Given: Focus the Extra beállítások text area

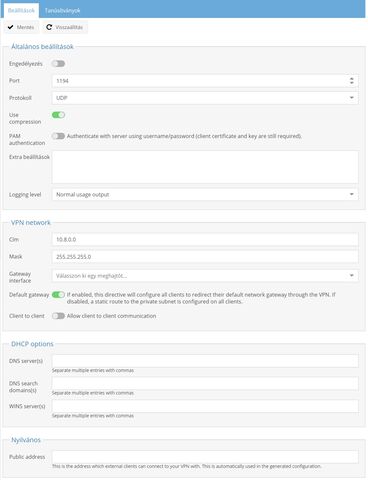Looking at the screenshot, I should (x=205, y=167).
